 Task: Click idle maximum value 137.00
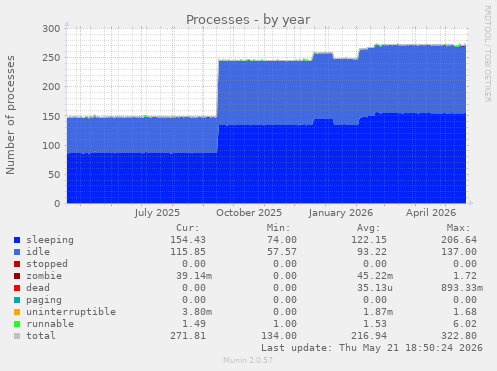pos(459,252)
